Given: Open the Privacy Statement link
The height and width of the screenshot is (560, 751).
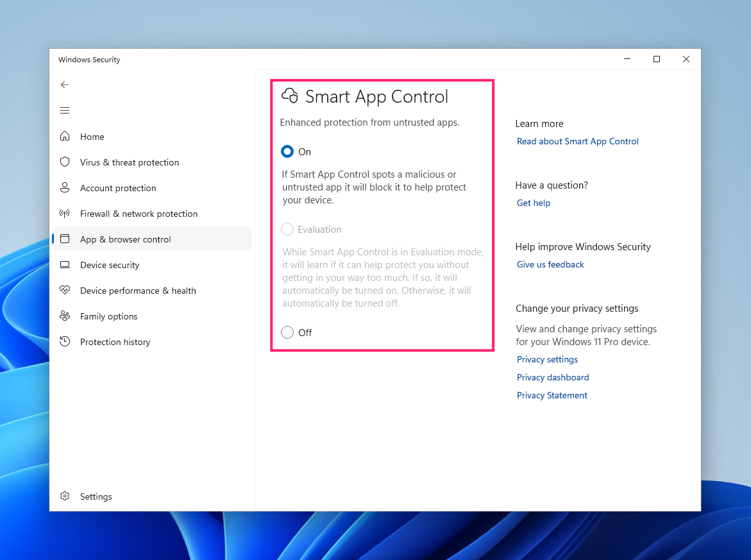Looking at the screenshot, I should (552, 395).
